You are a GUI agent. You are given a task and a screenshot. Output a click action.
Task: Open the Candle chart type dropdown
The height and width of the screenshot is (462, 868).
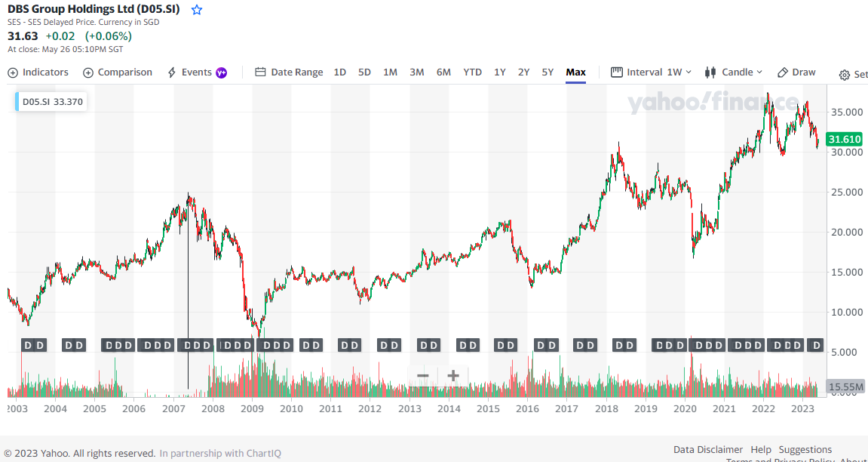(x=734, y=72)
